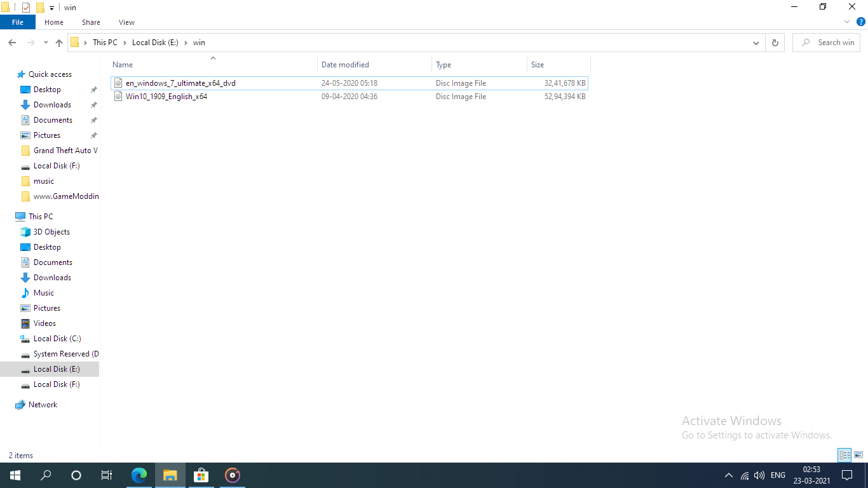
Task: Open the Windows Start menu
Action: coord(15,475)
